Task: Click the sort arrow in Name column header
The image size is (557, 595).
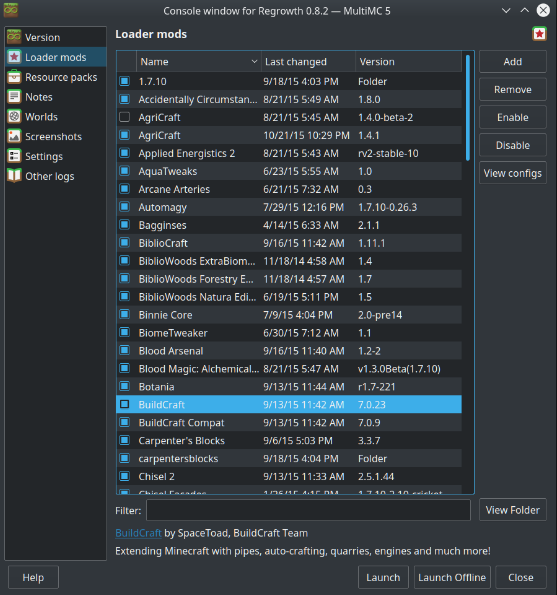Action: 254,61
